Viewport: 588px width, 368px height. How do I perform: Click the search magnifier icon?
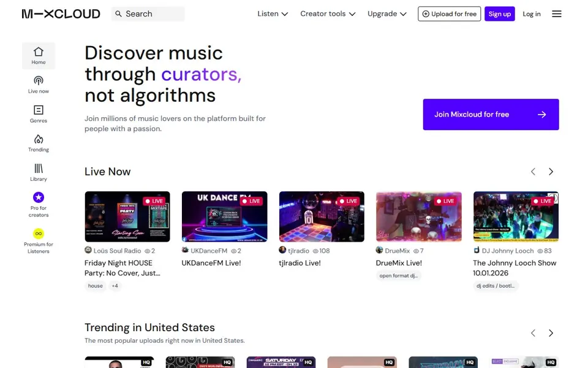pos(118,14)
